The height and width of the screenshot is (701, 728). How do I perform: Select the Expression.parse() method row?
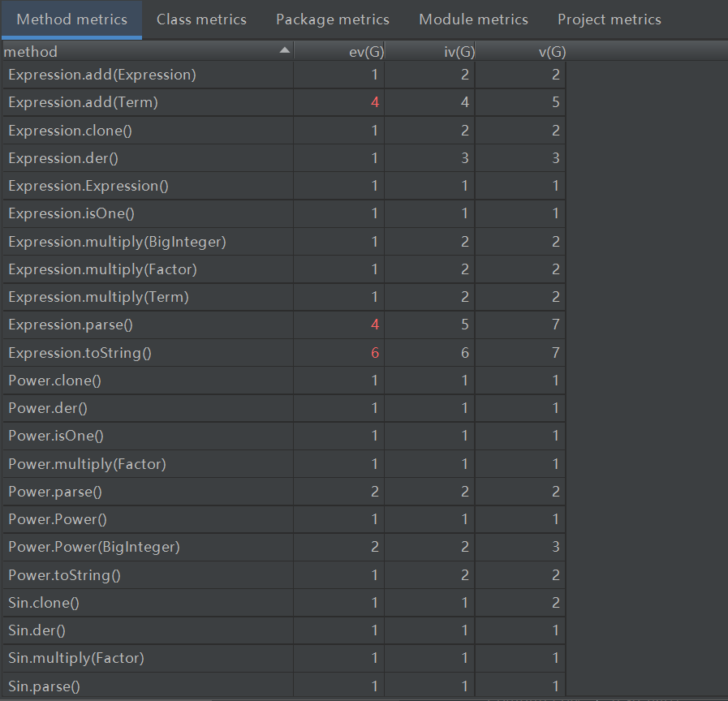[x=71, y=325]
